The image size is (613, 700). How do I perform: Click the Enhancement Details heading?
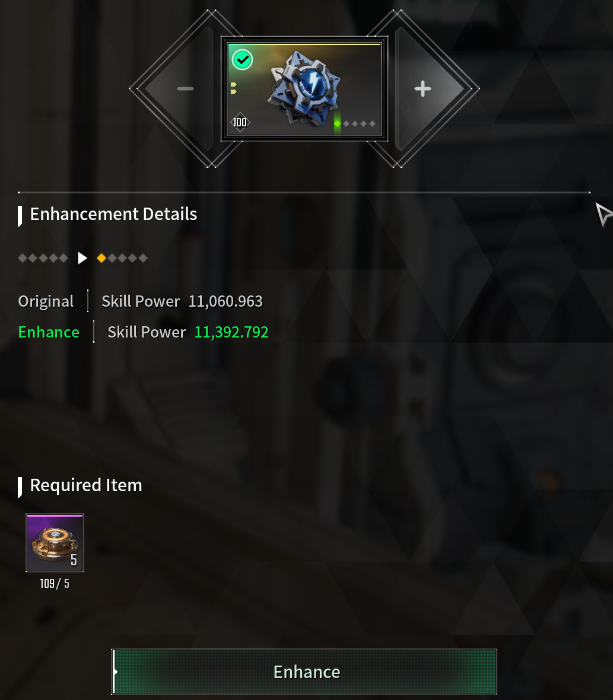(113, 214)
